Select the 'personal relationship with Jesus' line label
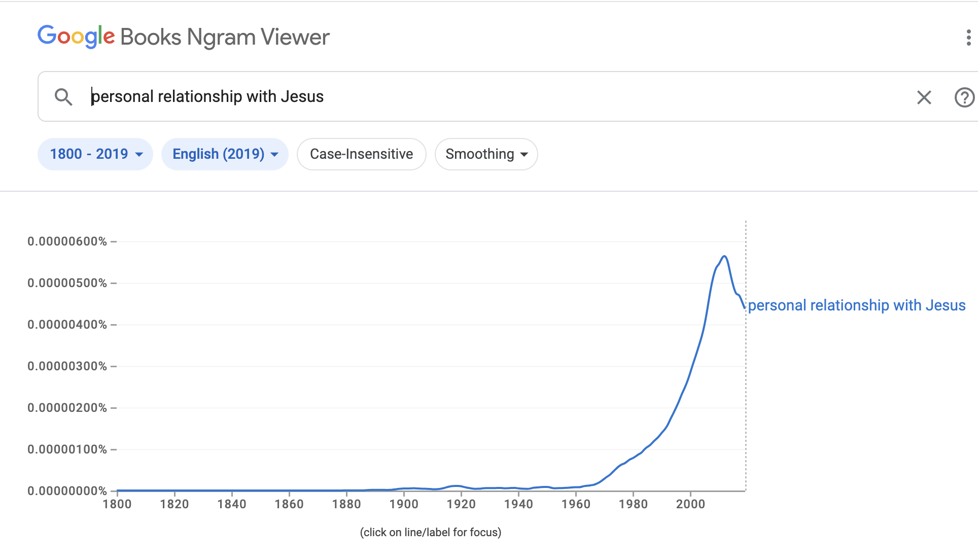The width and height of the screenshot is (978, 560). click(x=856, y=305)
